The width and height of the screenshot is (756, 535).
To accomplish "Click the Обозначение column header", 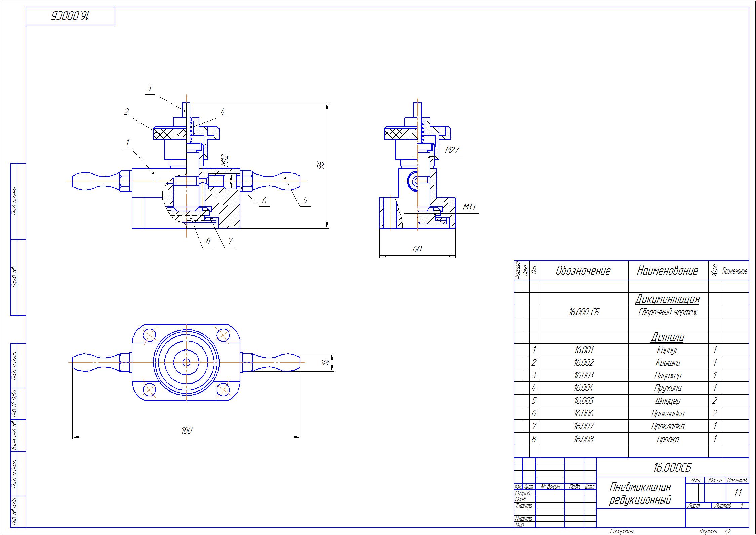I will coord(583,271).
